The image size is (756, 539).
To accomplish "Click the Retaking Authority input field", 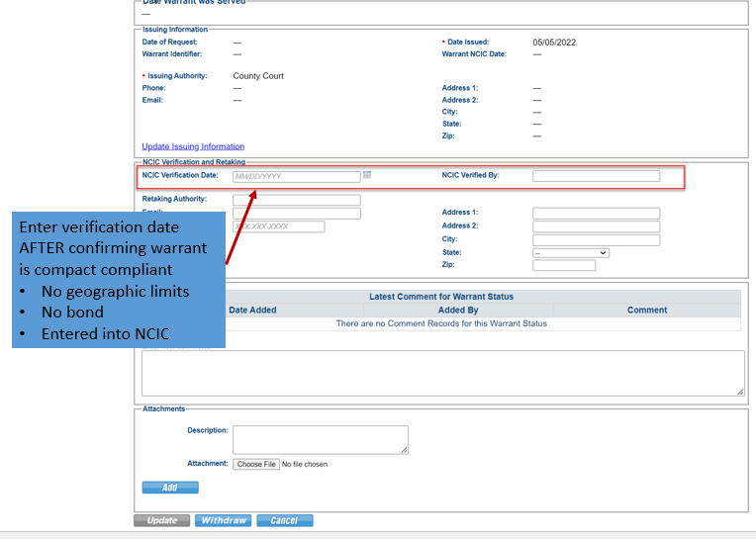I will click(297, 200).
